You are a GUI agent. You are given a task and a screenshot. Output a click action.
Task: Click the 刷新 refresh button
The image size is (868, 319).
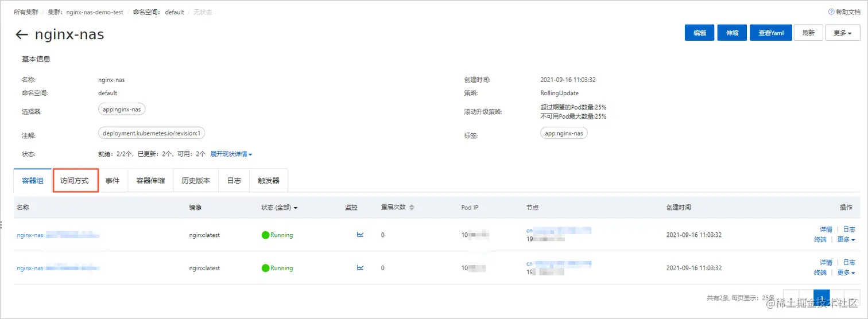pos(808,33)
